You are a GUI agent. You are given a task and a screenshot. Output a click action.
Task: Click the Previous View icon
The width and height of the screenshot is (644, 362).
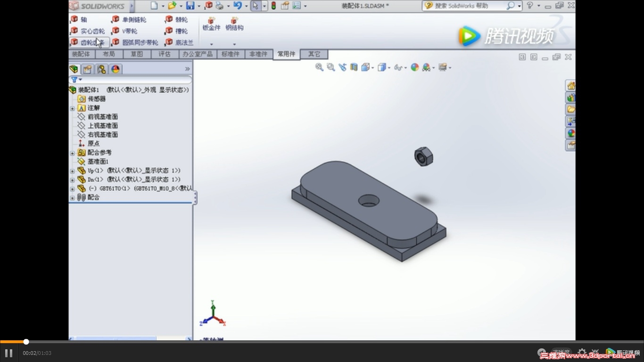click(342, 67)
